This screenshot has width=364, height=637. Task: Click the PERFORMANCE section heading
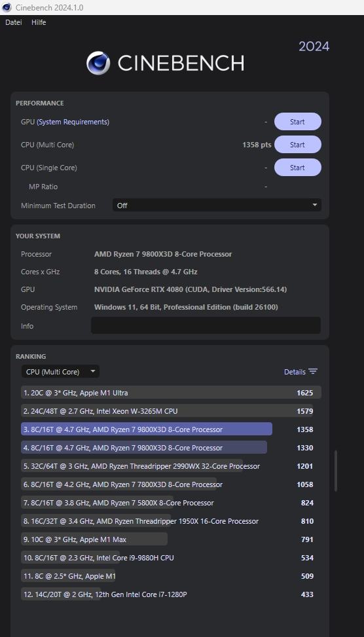[40, 103]
